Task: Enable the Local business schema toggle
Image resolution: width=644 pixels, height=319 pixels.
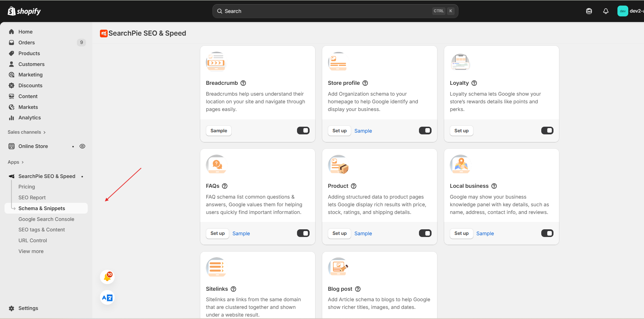Action: pyautogui.click(x=547, y=233)
